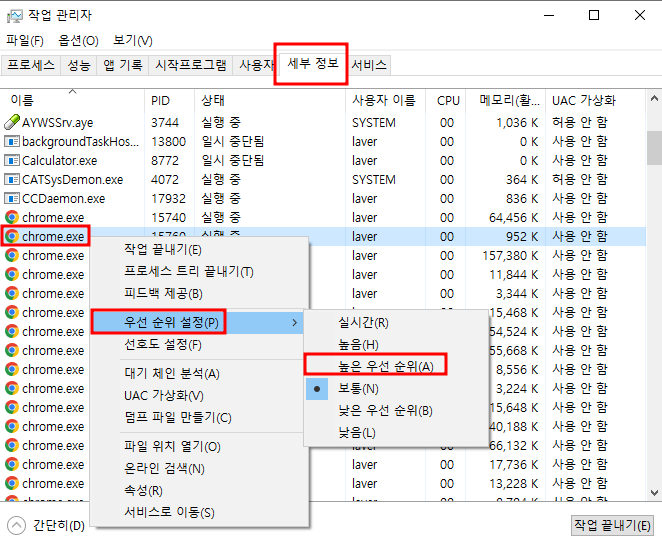
Task: Click the scrollbar down arrow
Action: (654, 492)
